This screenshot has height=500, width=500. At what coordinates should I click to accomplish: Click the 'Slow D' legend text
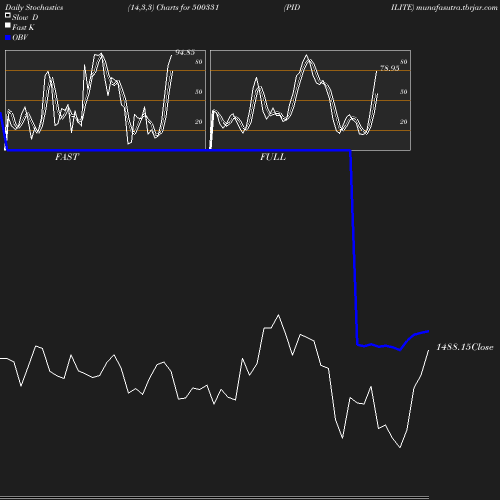(x=25, y=17)
